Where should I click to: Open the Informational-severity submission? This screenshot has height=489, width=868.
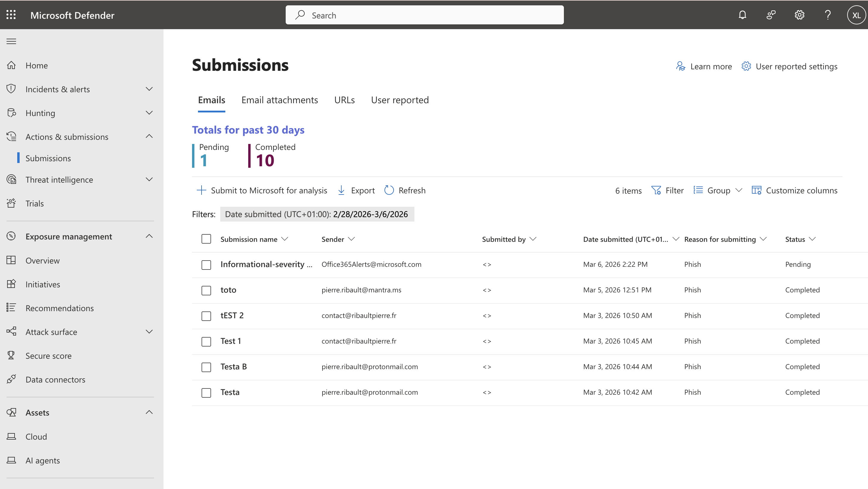click(x=266, y=264)
